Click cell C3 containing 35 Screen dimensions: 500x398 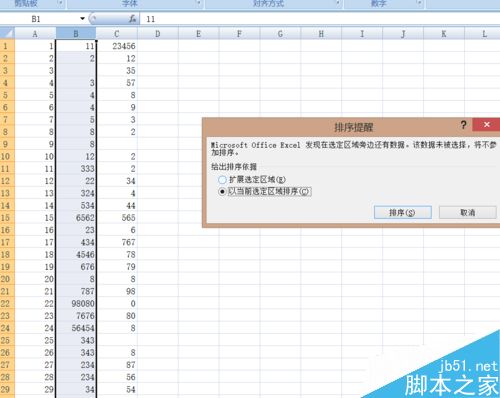(x=117, y=71)
